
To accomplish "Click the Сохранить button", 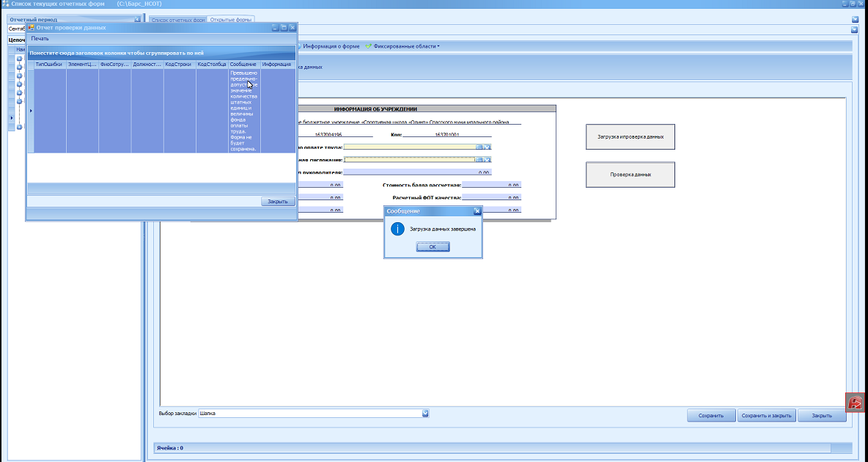I will (711, 416).
